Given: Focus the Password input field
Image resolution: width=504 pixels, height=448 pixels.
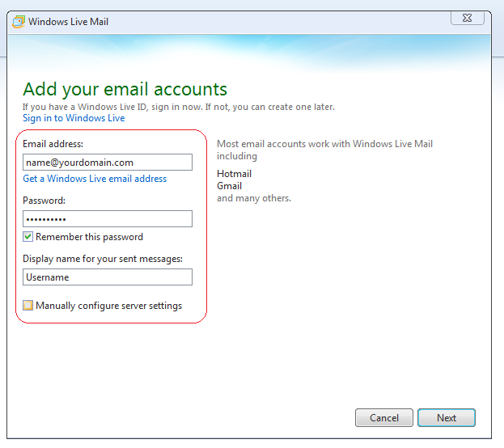Looking at the screenshot, I should (108, 219).
